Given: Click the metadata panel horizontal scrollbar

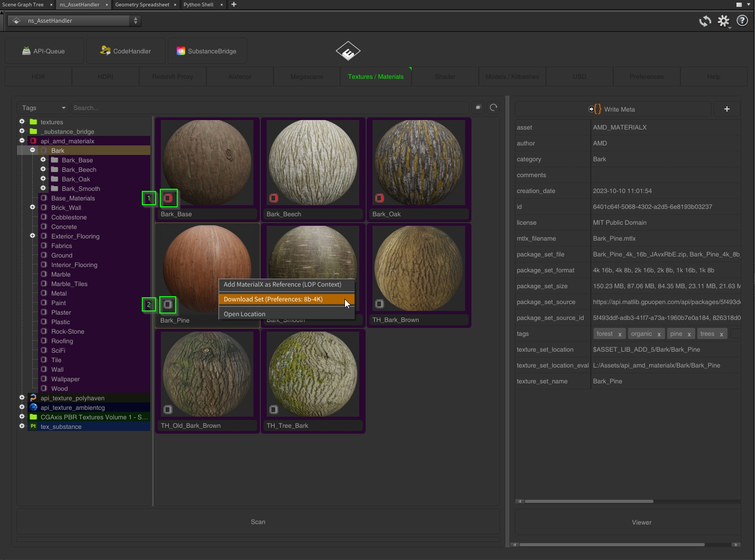Looking at the screenshot, I should click(588, 501).
